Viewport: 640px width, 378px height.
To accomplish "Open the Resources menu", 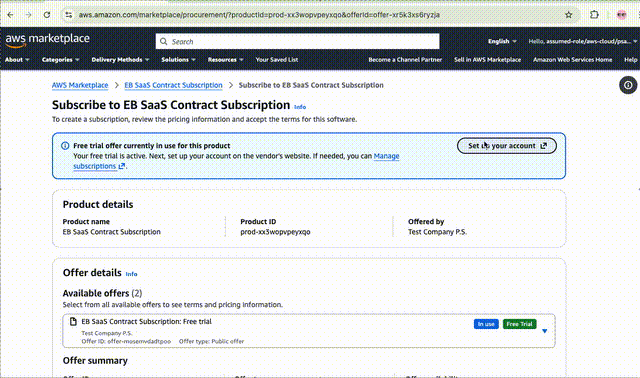I will (x=226, y=60).
